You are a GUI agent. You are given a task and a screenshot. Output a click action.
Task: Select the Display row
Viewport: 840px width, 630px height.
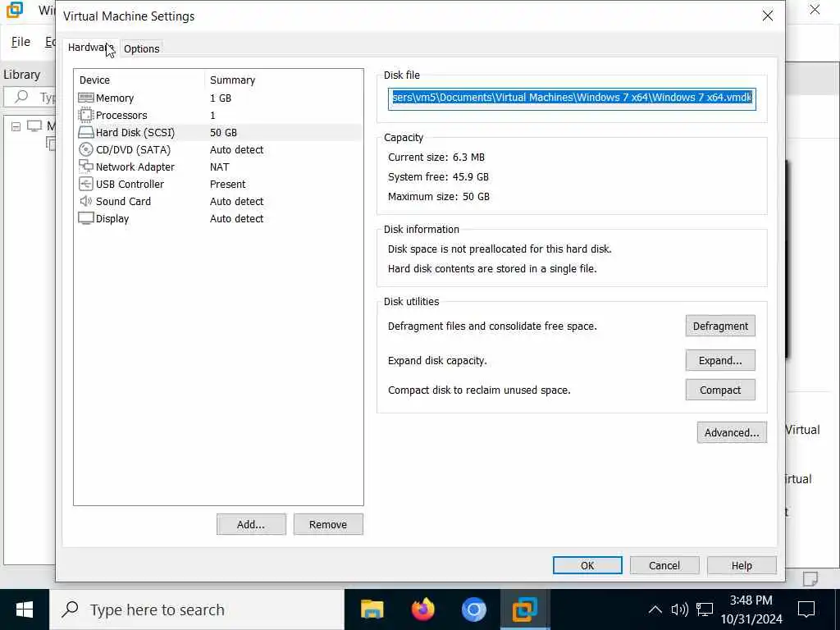(218, 218)
